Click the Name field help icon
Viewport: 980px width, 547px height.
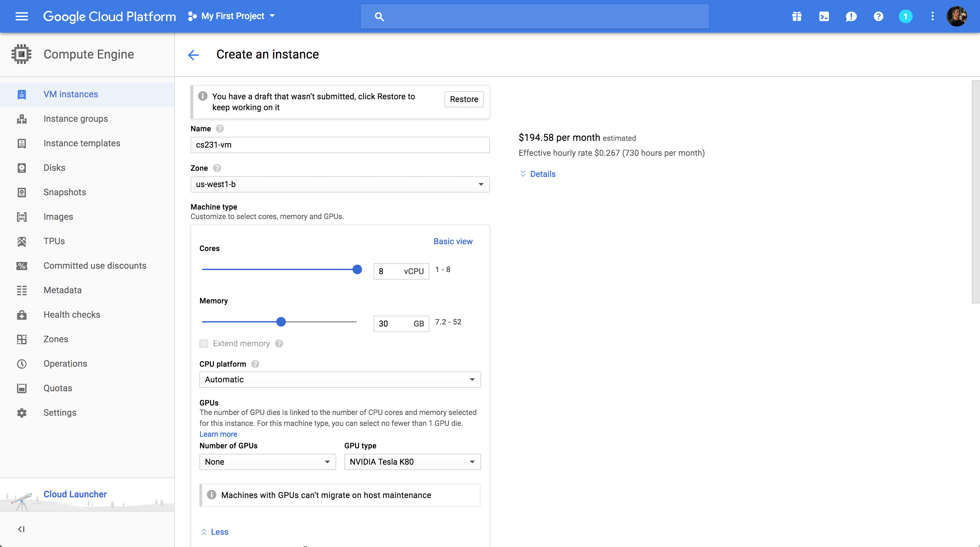(219, 129)
